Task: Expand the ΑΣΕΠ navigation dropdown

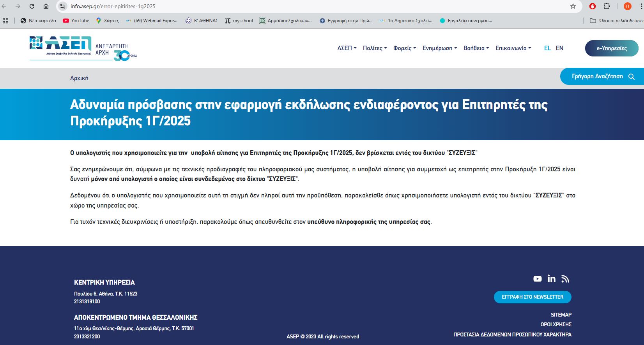Action: tap(347, 48)
